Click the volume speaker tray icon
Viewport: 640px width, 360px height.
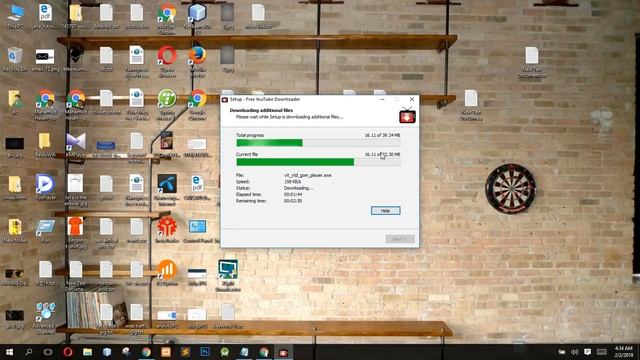(575, 352)
